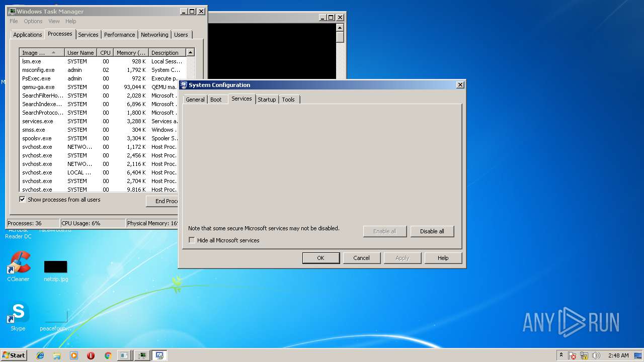Sort processes by Image Name column

[42, 53]
